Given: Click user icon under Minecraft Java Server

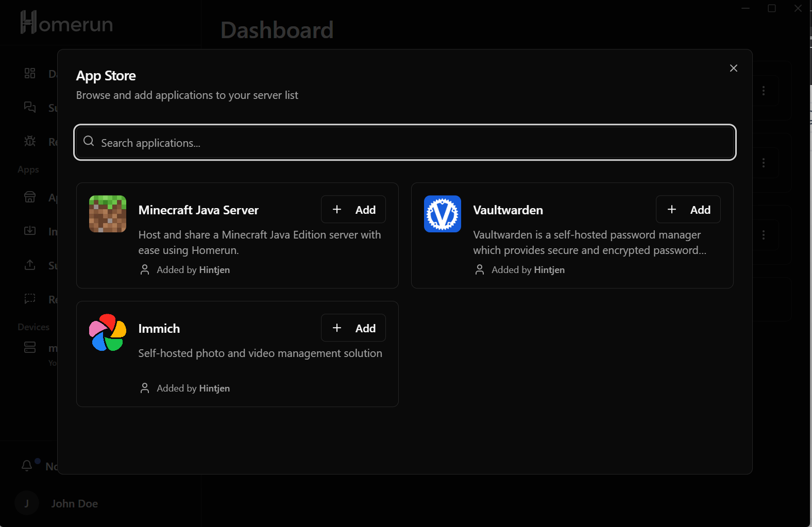Looking at the screenshot, I should [145, 270].
